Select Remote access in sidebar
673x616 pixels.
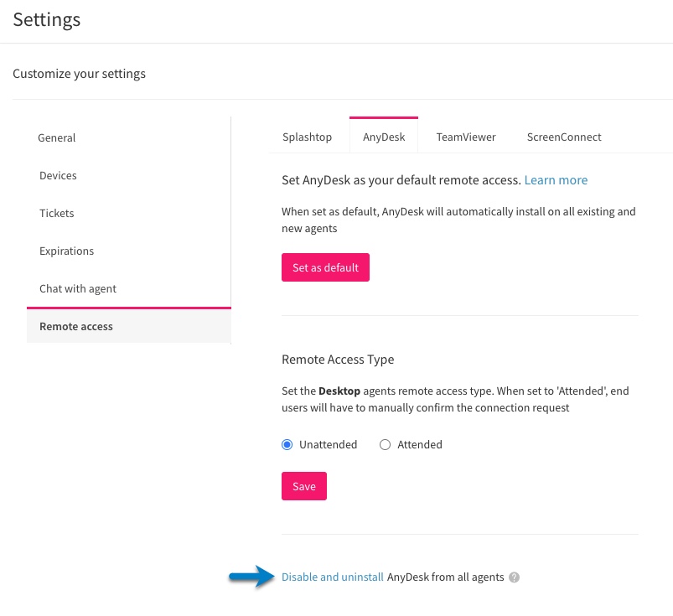129,326
